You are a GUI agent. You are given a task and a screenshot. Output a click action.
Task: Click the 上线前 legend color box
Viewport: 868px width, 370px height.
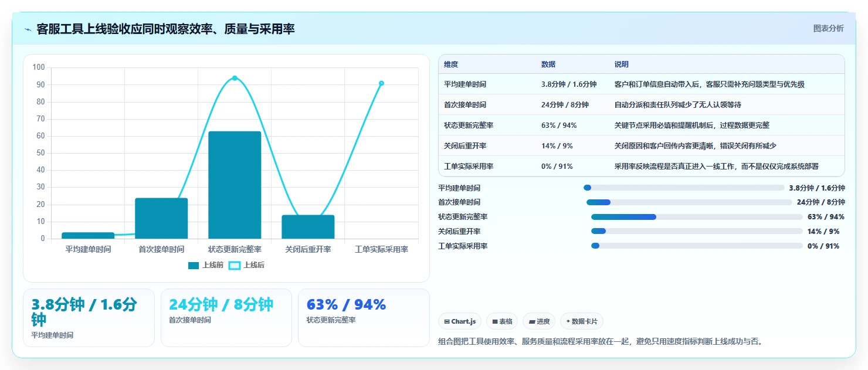coord(194,266)
